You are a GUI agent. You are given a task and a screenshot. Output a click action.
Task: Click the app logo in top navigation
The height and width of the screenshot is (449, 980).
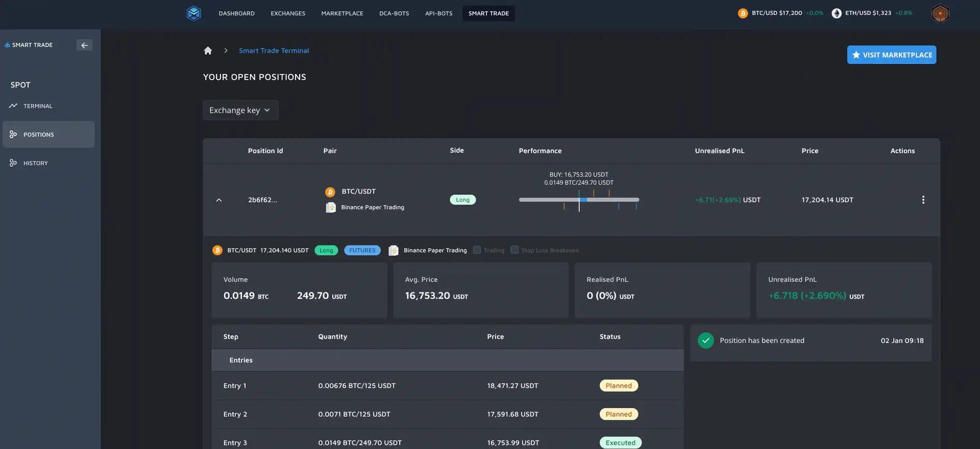194,13
